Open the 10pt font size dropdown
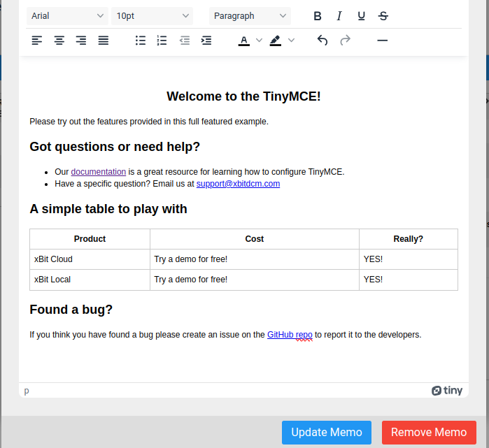 click(153, 16)
